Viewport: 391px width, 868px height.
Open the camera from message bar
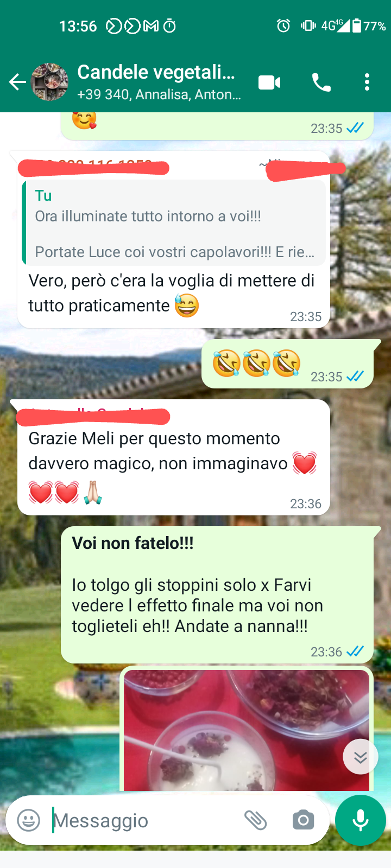tap(303, 820)
